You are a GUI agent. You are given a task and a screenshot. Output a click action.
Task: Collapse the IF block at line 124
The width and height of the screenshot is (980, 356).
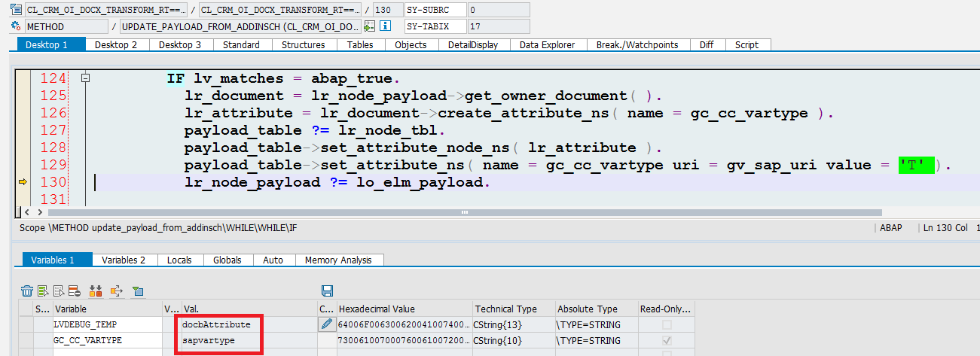point(85,78)
